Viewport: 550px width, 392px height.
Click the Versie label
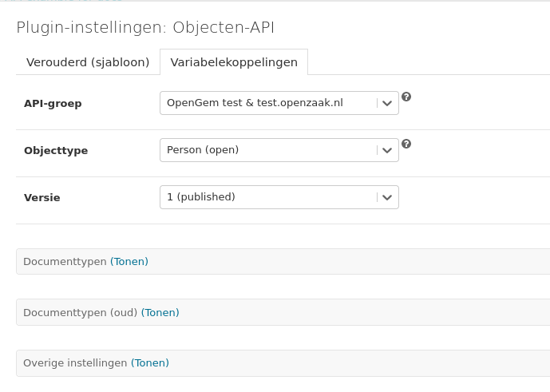[x=42, y=197]
